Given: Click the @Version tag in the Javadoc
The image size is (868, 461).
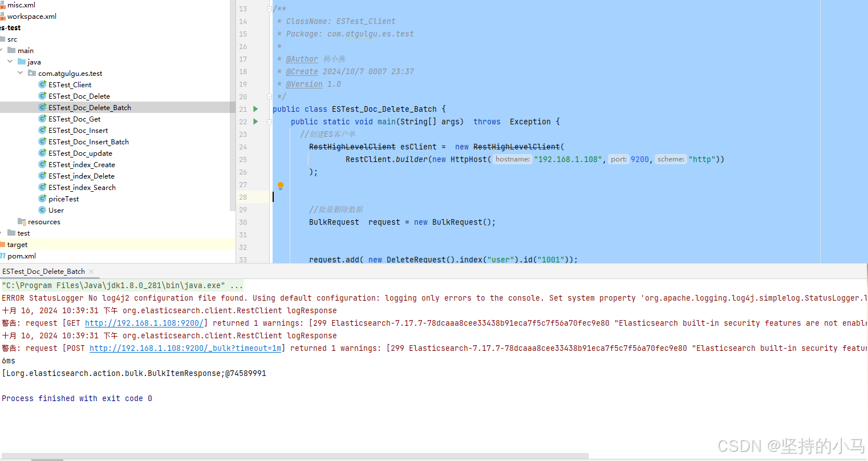Looking at the screenshot, I should click(305, 84).
